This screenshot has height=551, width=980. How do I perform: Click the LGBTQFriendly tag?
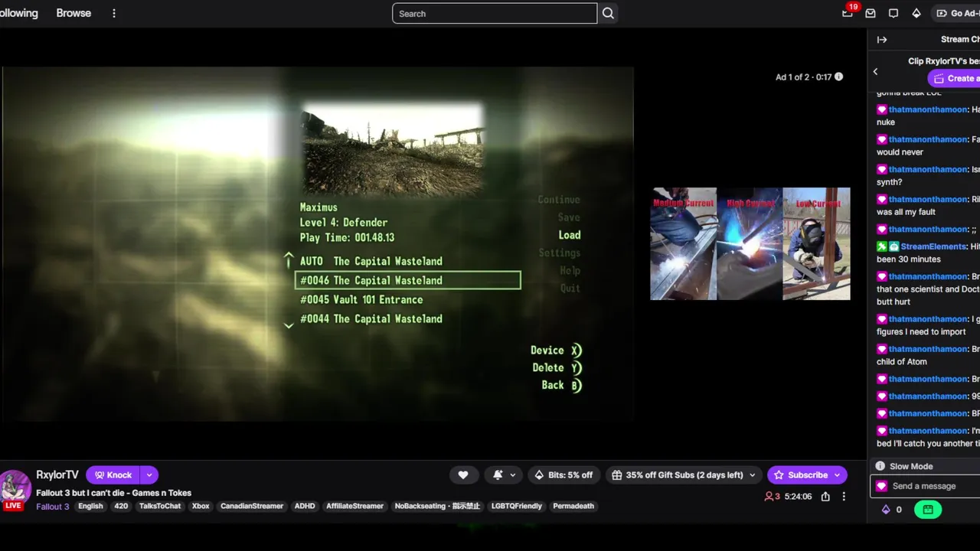coord(517,507)
